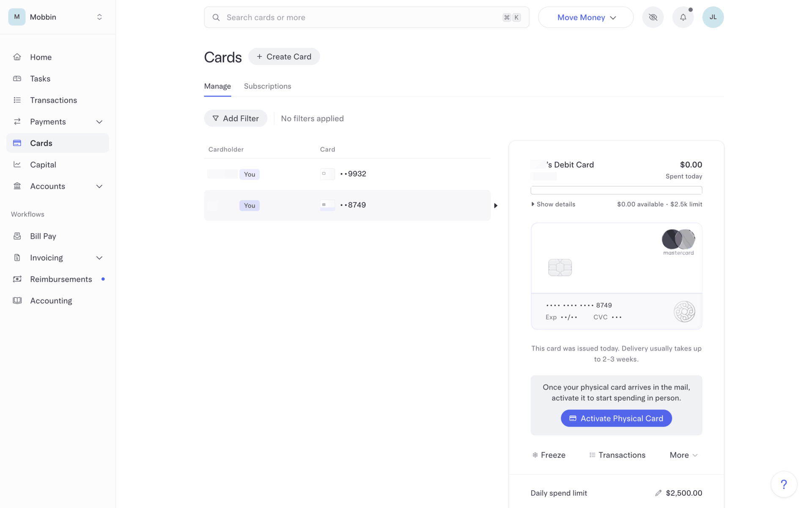This screenshot has width=812, height=508.
Task: Click the ⌘K shortcut hint
Action: click(511, 17)
